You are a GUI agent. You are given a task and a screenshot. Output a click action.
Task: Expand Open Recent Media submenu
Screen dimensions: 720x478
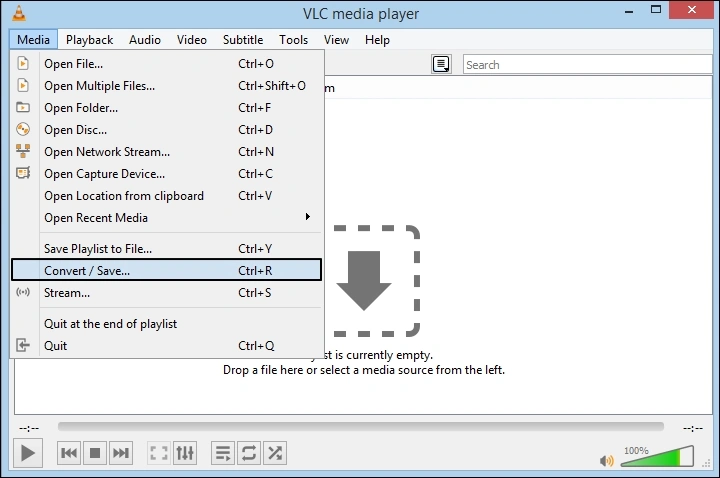[167, 218]
